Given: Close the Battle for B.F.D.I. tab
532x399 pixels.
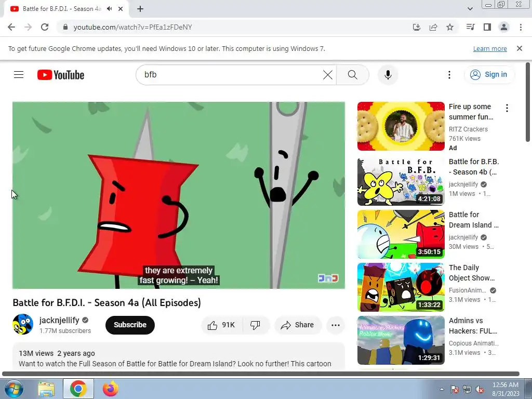Looking at the screenshot, I should (x=121, y=9).
